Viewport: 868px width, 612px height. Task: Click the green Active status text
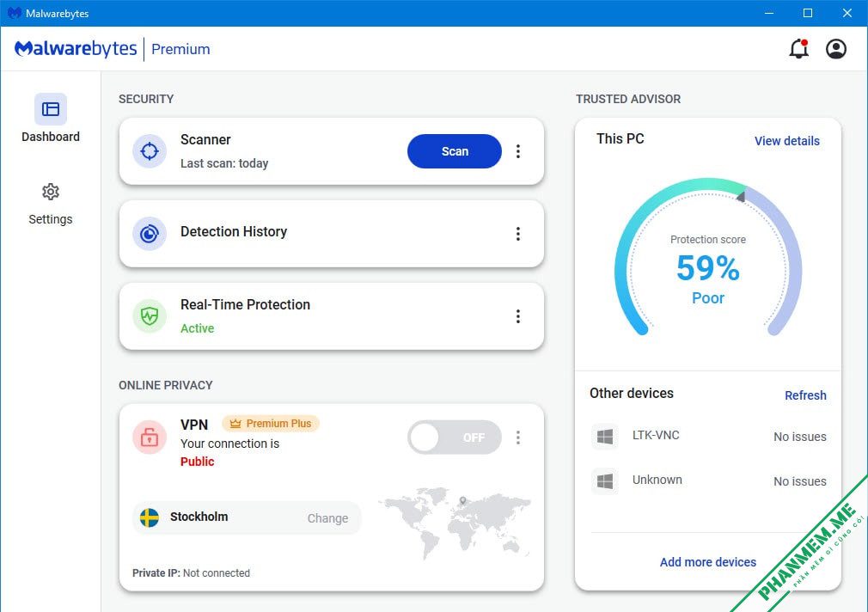point(197,328)
